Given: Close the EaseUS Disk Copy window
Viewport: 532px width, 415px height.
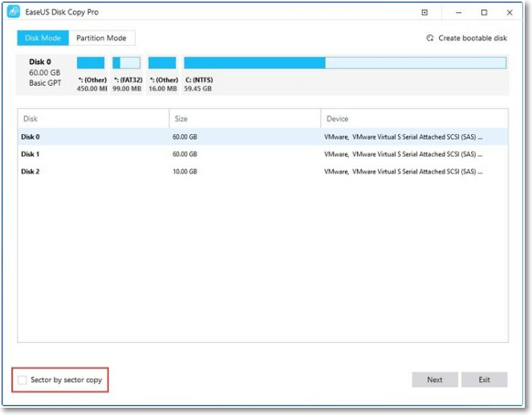Looking at the screenshot, I should 510,13.
